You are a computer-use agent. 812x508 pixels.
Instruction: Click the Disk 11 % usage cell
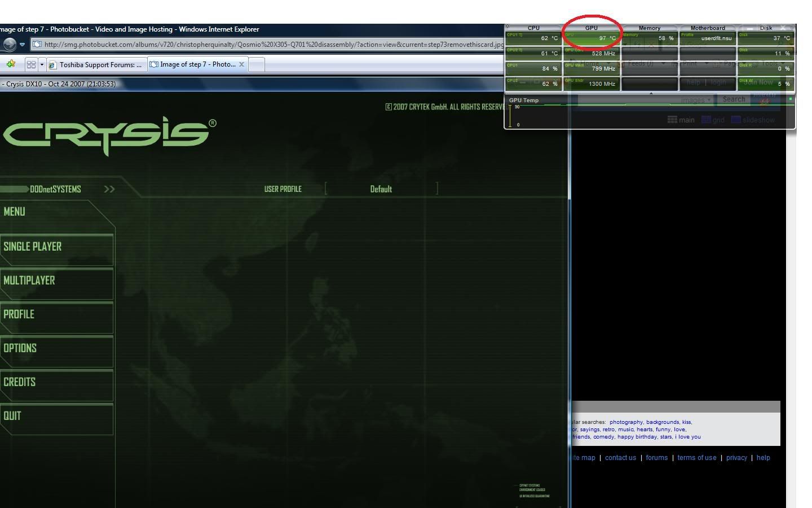766,54
